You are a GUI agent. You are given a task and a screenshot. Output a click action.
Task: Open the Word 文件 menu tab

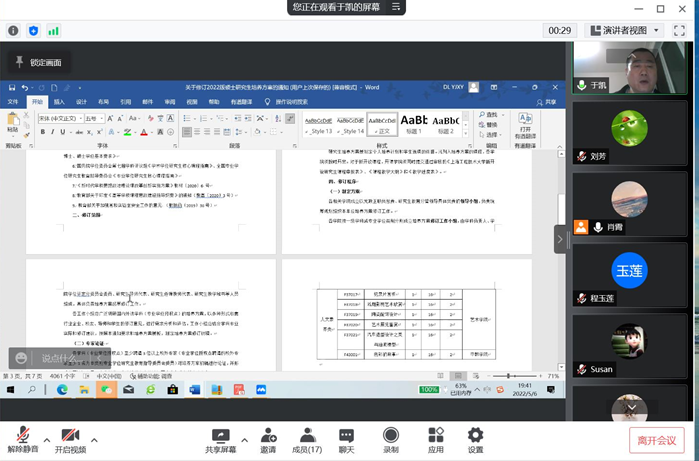[x=13, y=102]
